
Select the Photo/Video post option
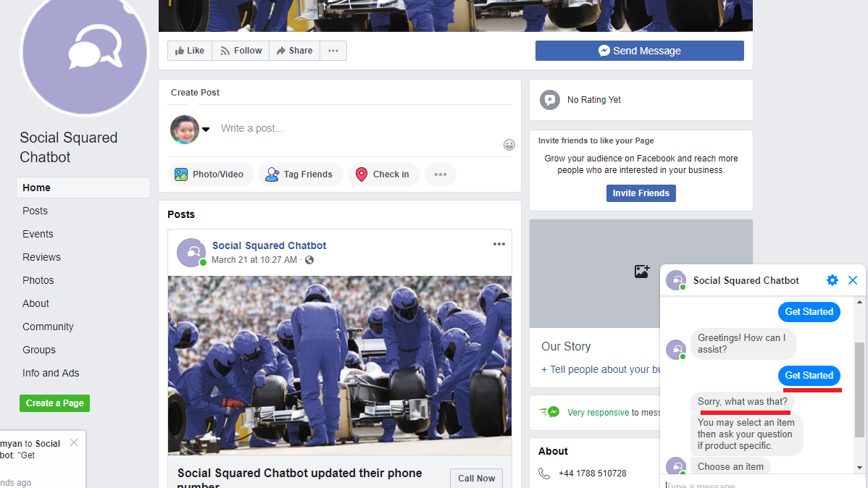coord(210,174)
